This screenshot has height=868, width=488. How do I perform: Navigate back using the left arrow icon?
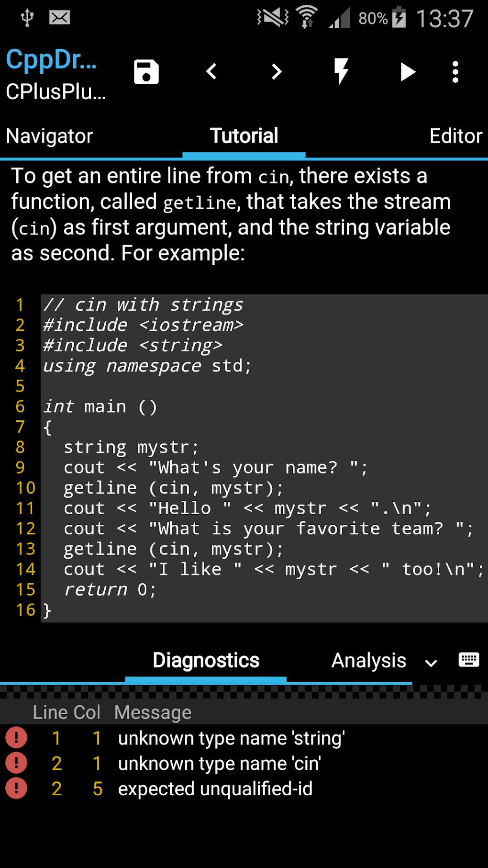click(212, 71)
